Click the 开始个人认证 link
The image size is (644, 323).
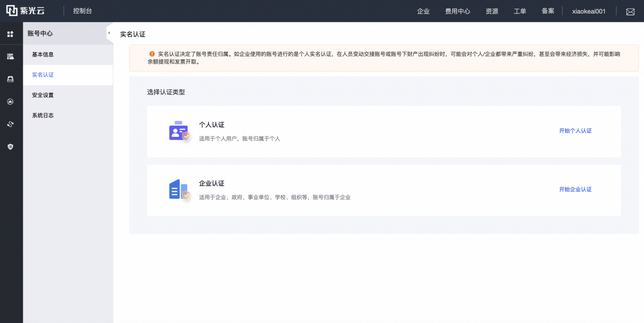pyautogui.click(x=575, y=131)
